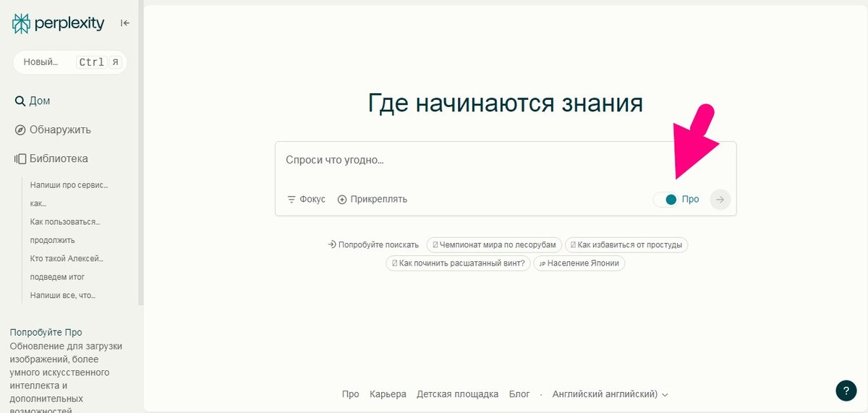868x413 pixels.
Task: Open thread 'Кто такой Алексей…'
Action: (67, 258)
